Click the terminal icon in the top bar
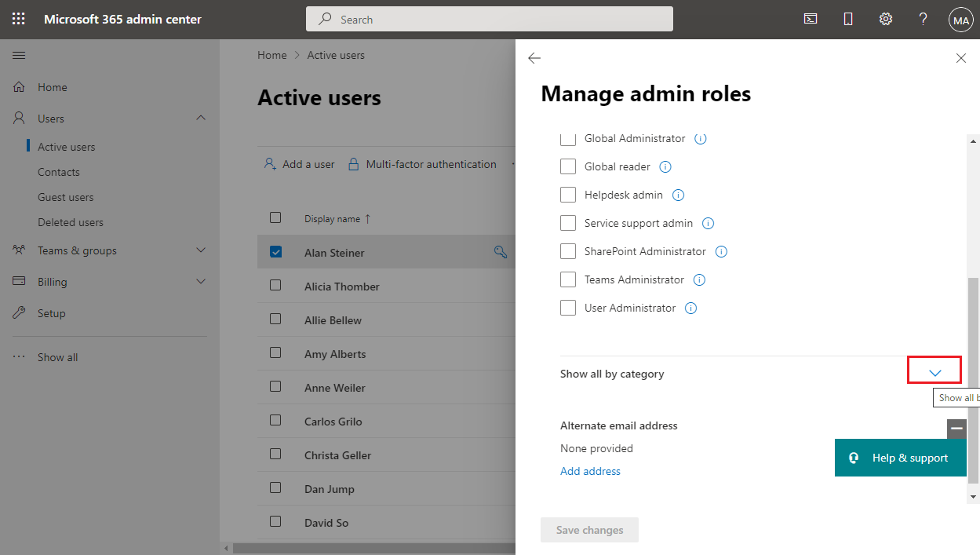 pyautogui.click(x=811, y=18)
